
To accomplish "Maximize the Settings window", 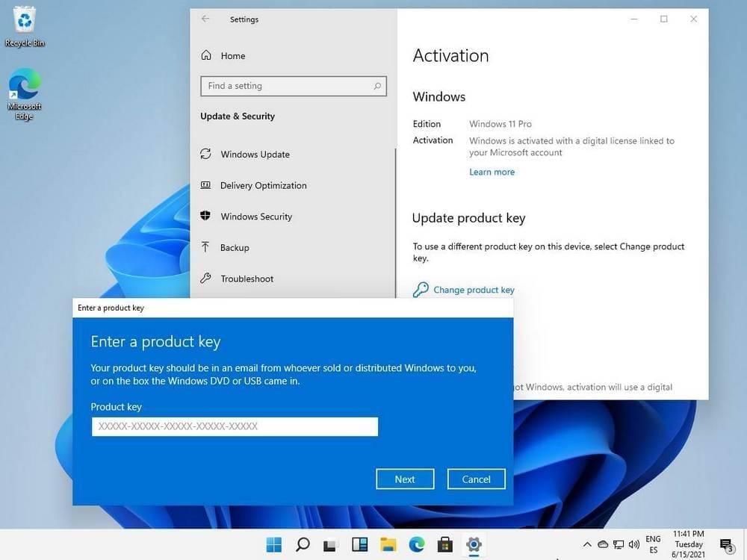I will tap(663, 19).
